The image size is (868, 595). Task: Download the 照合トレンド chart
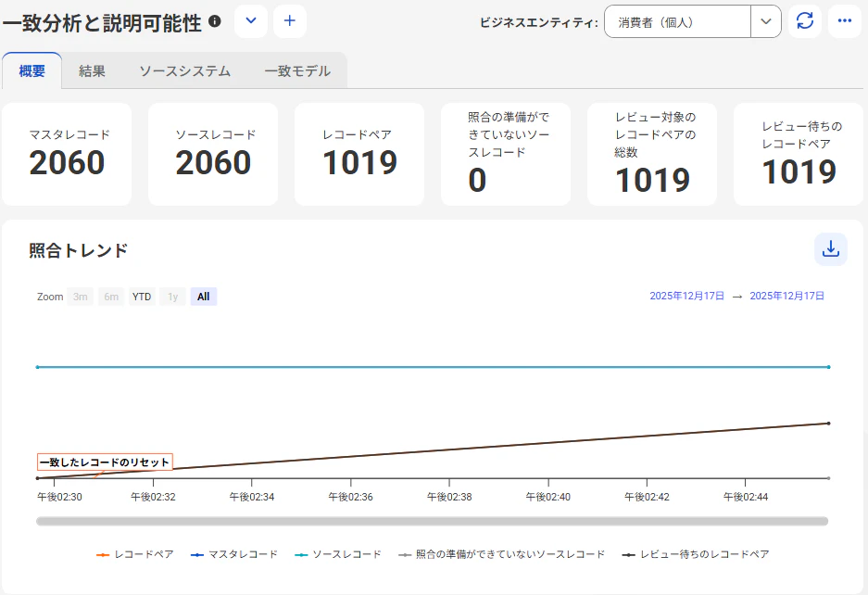830,248
